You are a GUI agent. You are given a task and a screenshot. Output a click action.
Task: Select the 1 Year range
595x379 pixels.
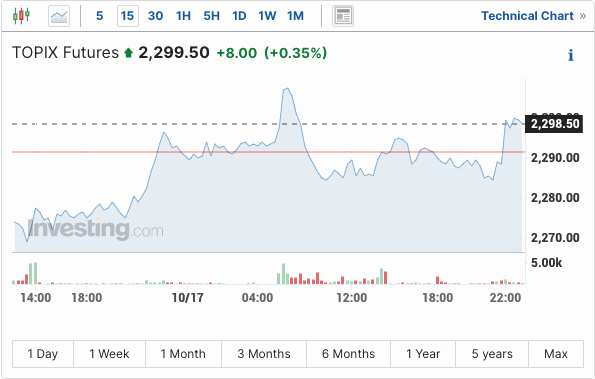423,354
